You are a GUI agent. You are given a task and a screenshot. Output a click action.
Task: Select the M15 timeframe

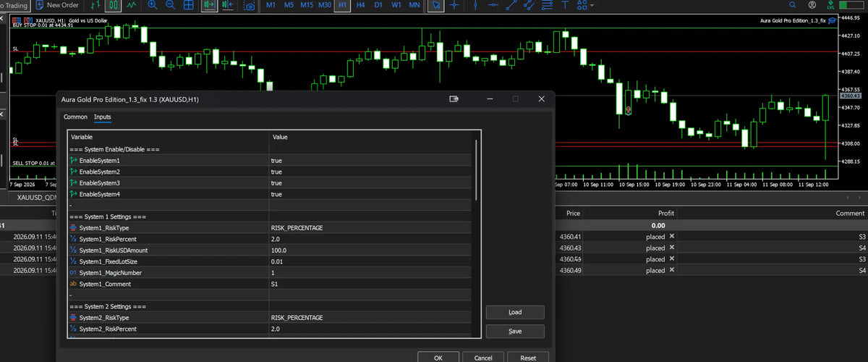tap(307, 5)
